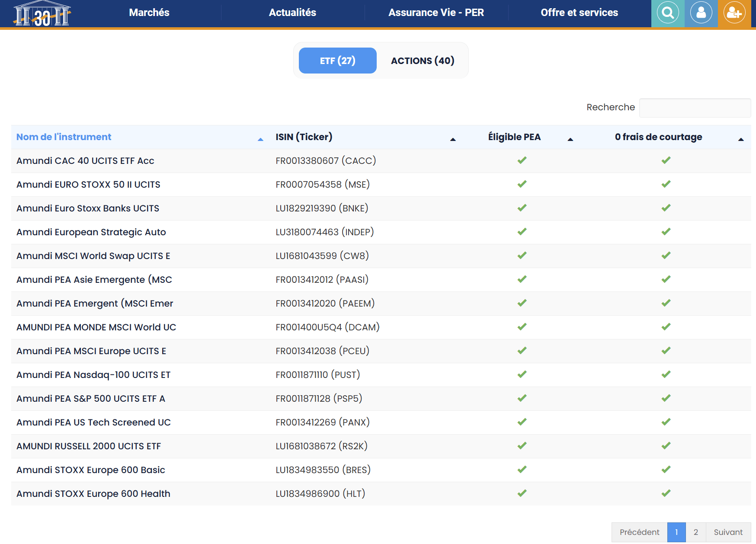Select Amundi PEA S&P 500 UCITS ETF A
756x544 pixels.
[91, 399]
